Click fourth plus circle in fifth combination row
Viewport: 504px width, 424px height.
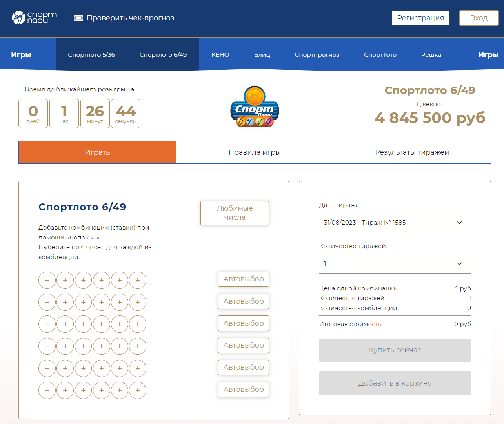click(x=102, y=368)
